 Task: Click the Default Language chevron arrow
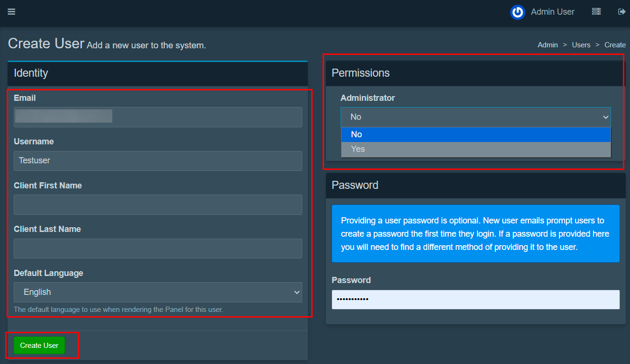click(297, 293)
